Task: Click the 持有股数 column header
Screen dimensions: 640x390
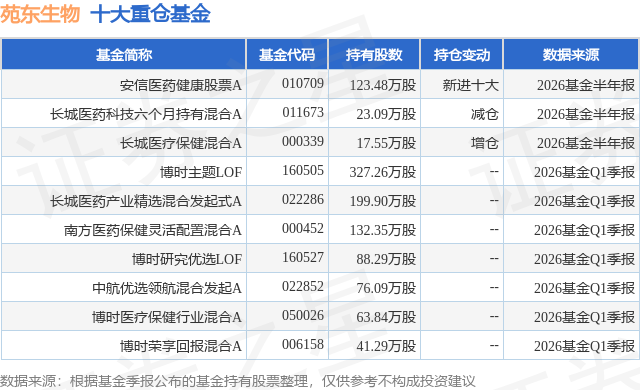Action: pyautogui.click(x=374, y=55)
